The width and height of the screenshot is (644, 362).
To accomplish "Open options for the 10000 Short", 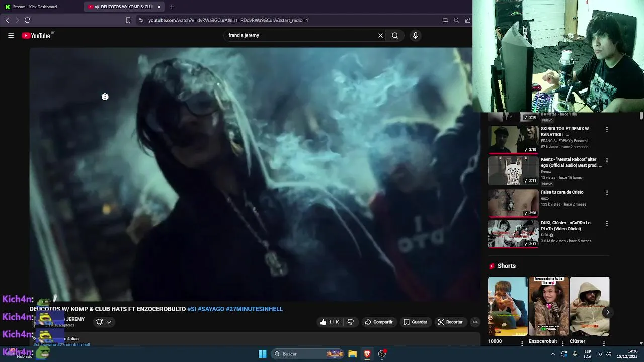I will (522, 343).
